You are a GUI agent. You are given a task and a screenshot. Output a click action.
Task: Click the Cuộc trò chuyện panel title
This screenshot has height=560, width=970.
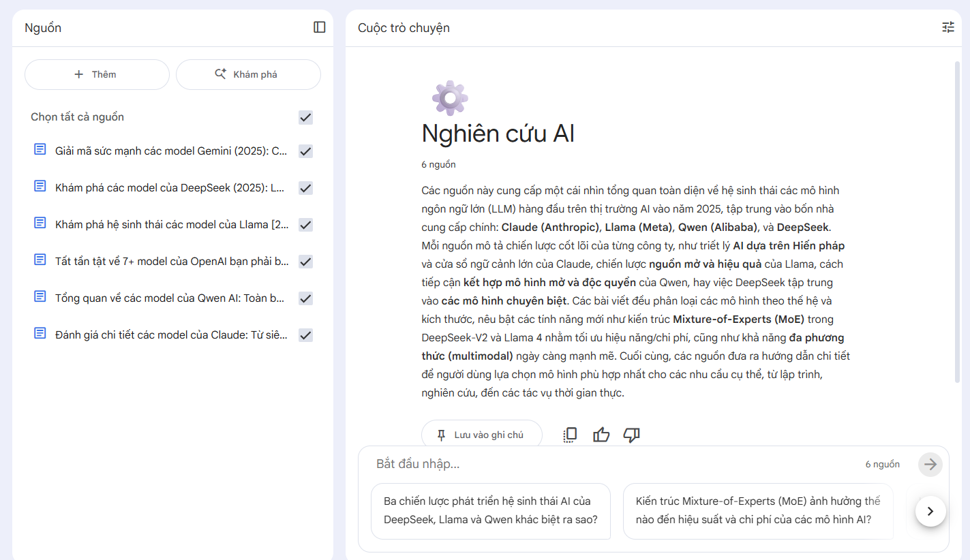click(402, 27)
